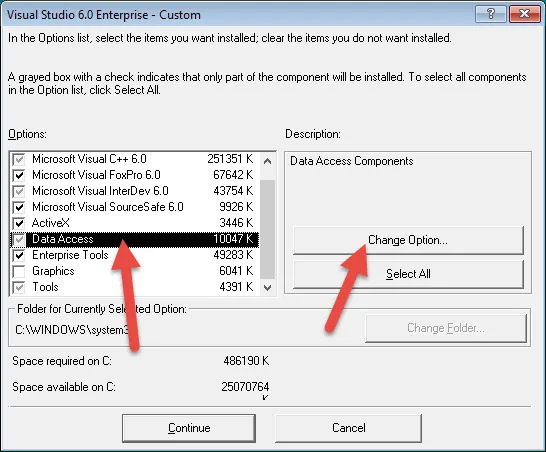The width and height of the screenshot is (546, 452).
Task: Select the Microsoft Visual FoxPro 6.0 row
Action: tap(135, 175)
